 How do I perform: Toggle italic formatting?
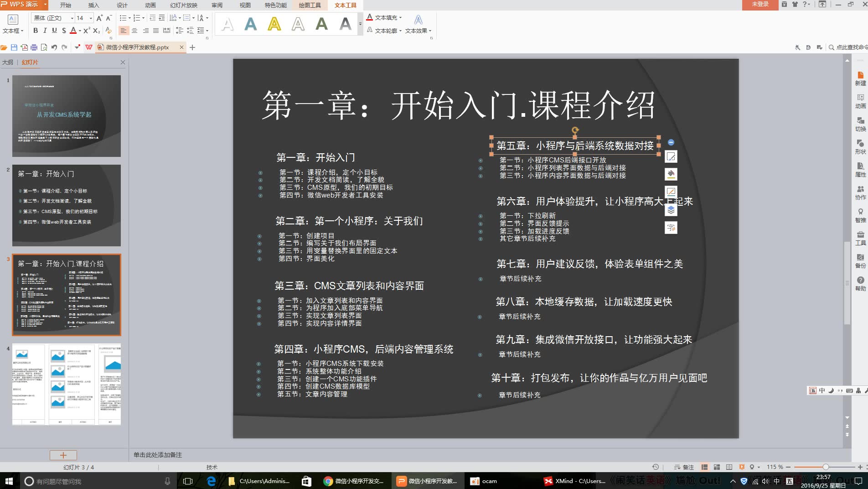(44, 30)
